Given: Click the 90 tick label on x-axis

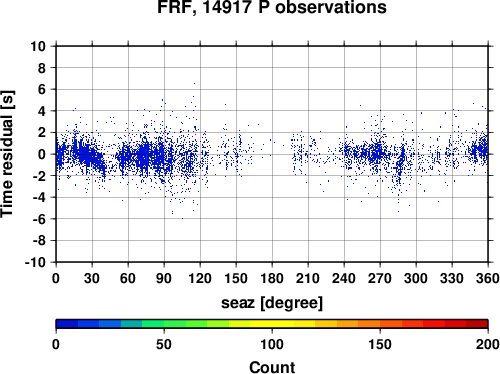Looking at the screenshot, I should 164,278.
